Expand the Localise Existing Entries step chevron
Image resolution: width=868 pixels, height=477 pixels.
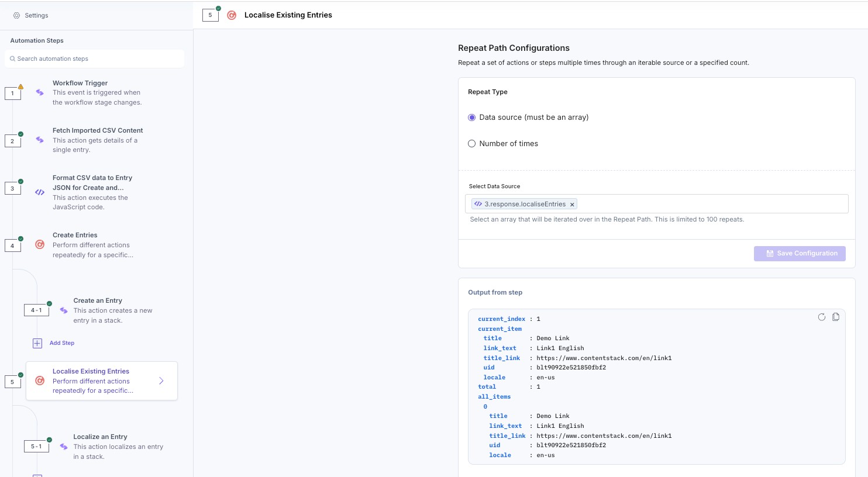[161, 381]
